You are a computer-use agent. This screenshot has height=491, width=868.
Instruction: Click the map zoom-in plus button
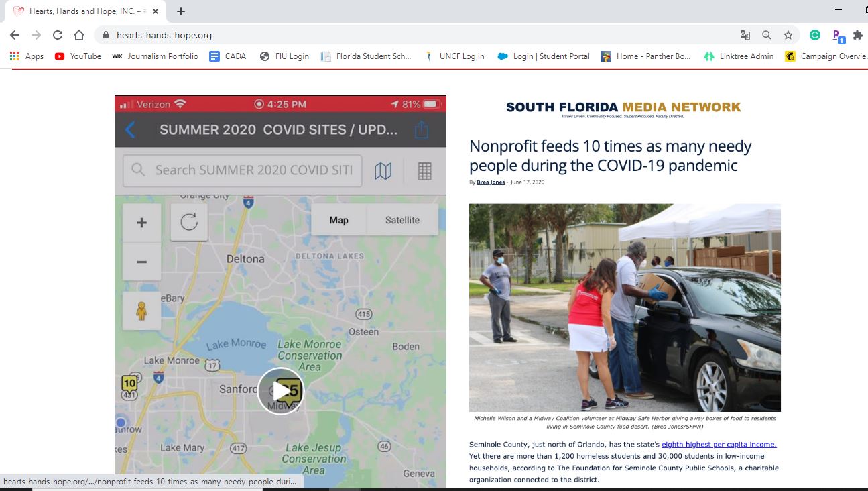coord(141,223)
